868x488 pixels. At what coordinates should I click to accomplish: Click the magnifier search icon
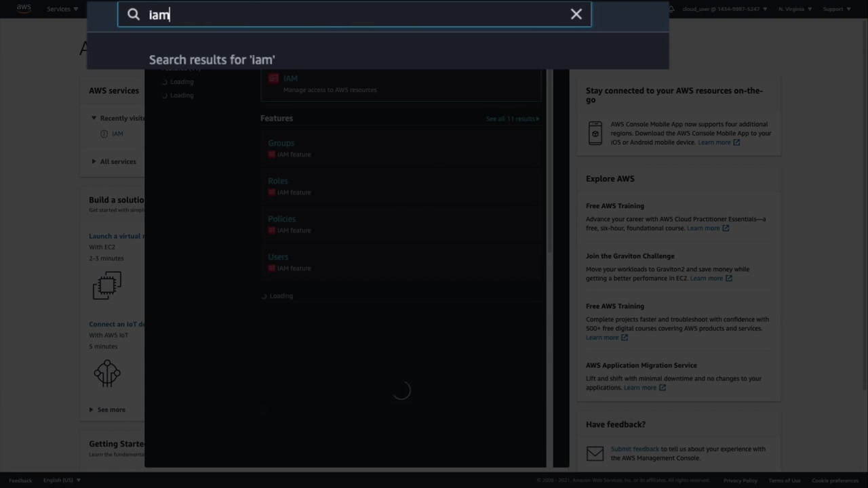tap(134, 14)
